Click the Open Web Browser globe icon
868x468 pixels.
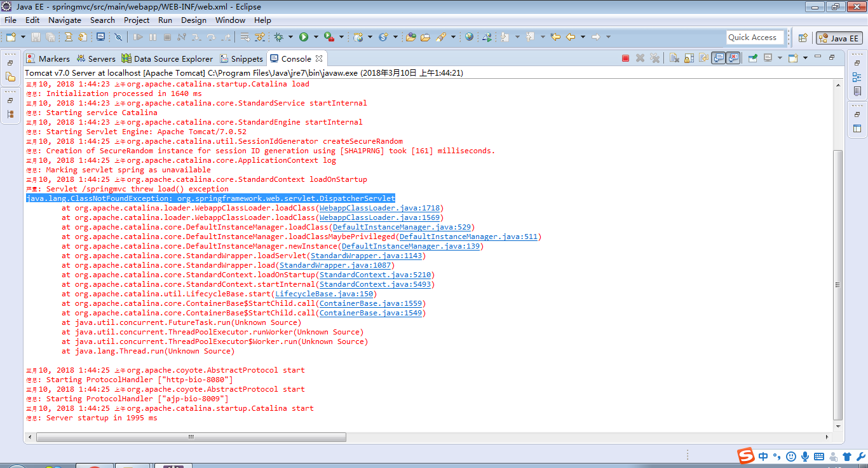469,38
